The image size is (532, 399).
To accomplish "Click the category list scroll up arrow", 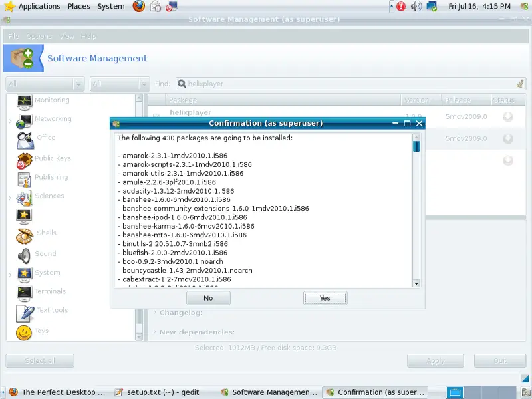I will click(x=139, y=98).
